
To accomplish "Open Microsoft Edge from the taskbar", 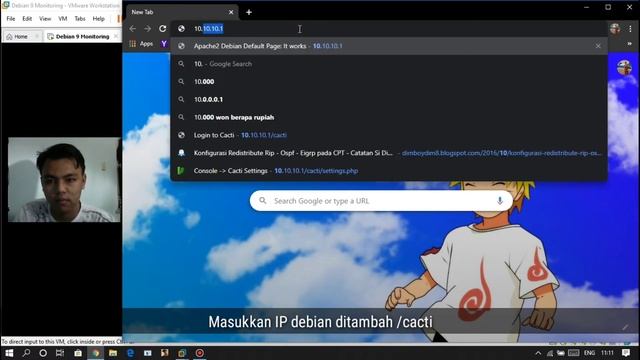I will [130, 353].
